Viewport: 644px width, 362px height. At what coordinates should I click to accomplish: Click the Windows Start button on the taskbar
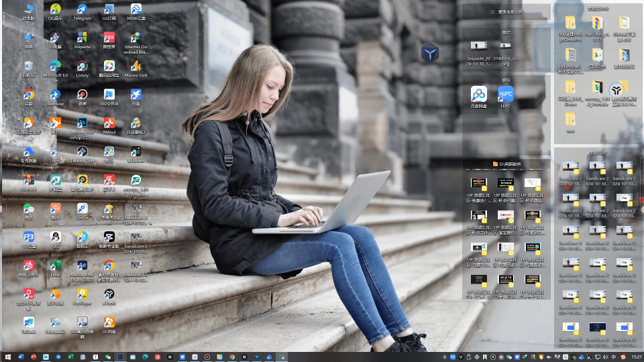8,357
